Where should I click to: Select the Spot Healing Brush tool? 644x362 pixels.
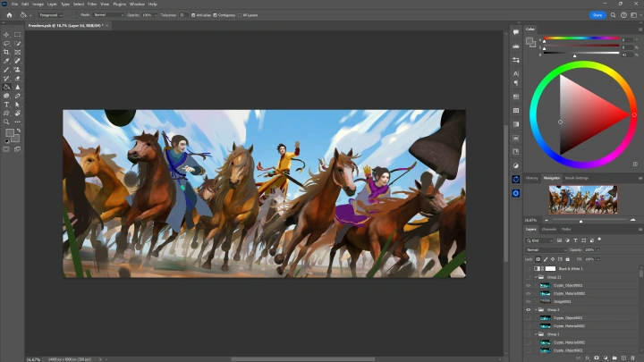coord(18,61)
